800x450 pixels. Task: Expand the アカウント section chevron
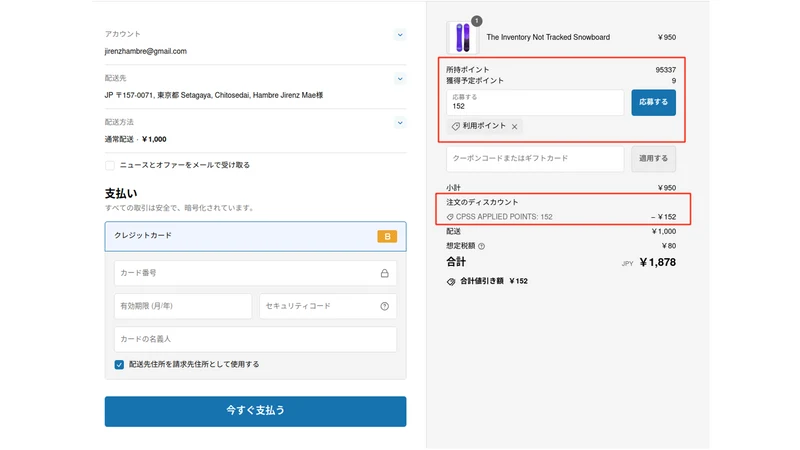click(400, 35)
